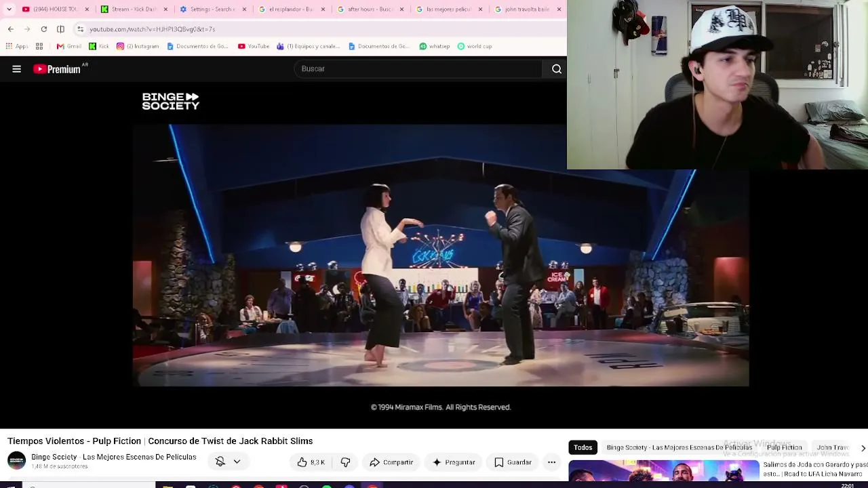Click the magnifier search button
Image resolution: width=868 pixels, height=488 pixels.
coord(557,68)
